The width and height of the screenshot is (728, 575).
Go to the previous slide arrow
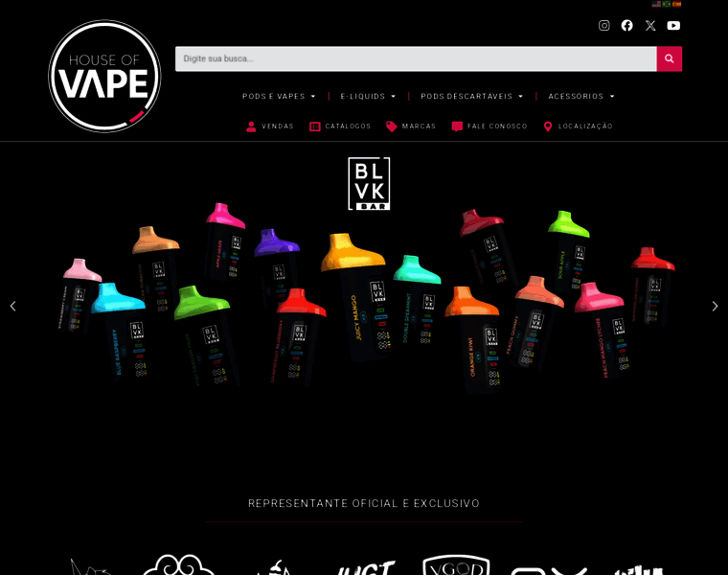tap(13, 306)
